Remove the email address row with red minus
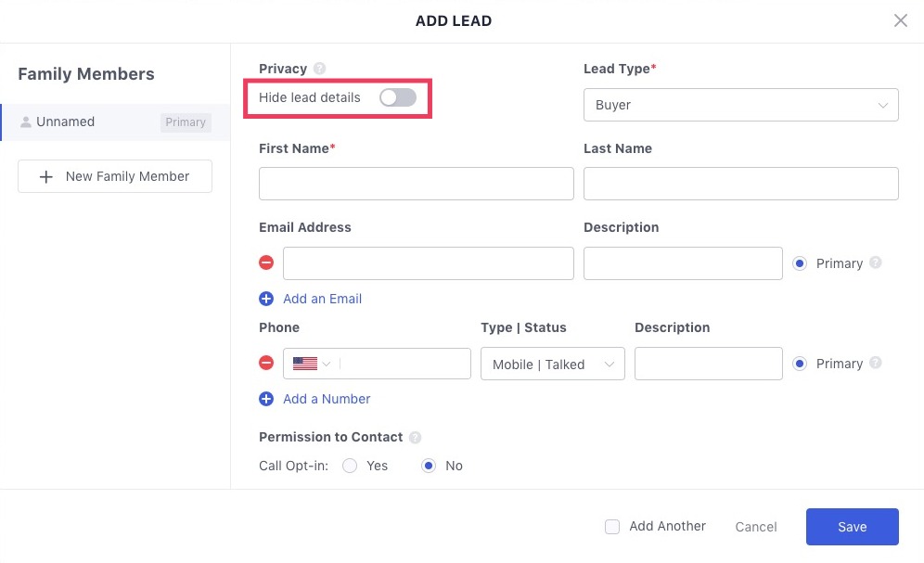 266,262
